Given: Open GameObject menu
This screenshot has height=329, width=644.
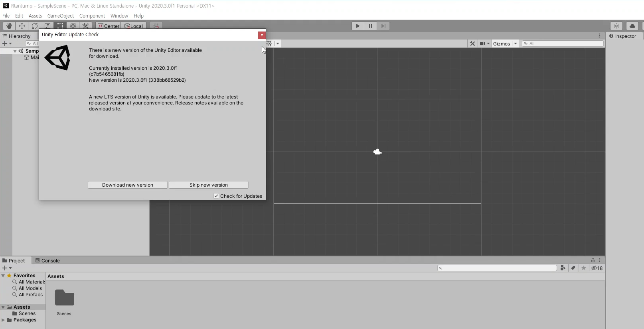Looking at the screenshot, I should click(x=61, y=16).
